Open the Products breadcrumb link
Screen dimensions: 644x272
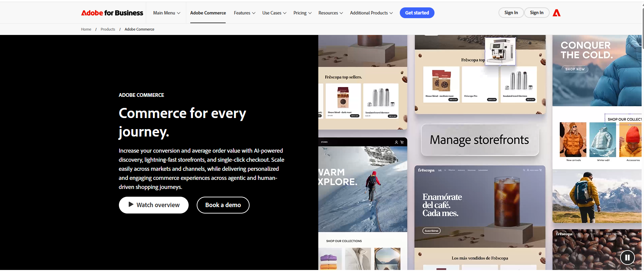108,29
